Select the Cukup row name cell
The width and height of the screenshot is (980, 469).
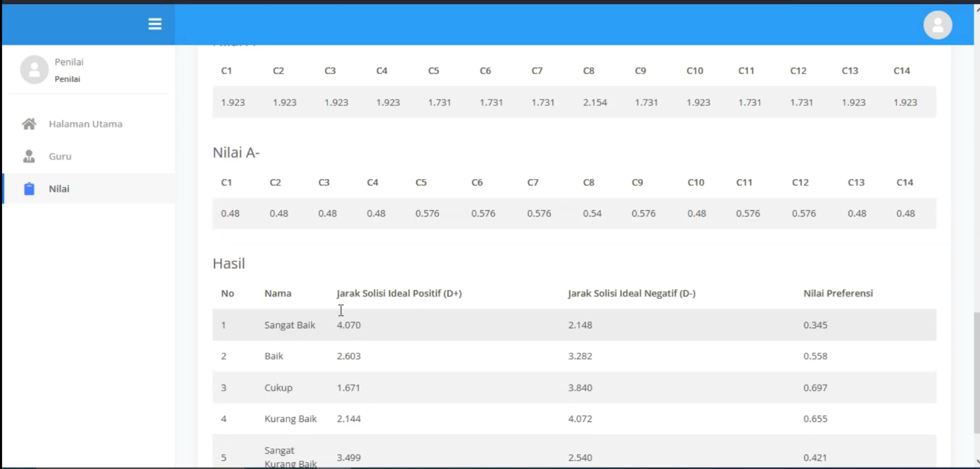tap(278, 388)
